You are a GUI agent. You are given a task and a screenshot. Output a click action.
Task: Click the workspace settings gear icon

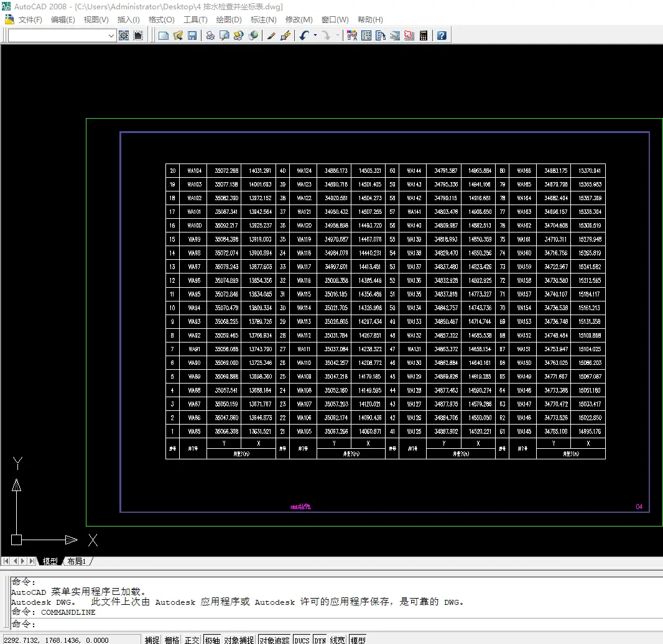124,35
